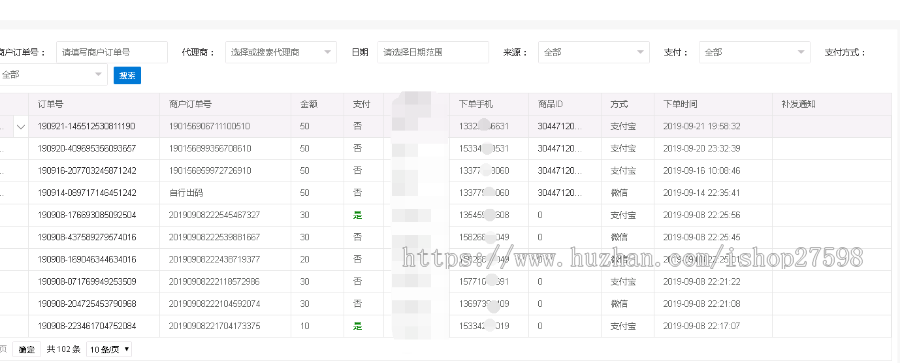This screenshot has height=363, width=900.
Task: Select order number starting 190914-0897
Action: pyautogui.click(x=87, y=193)
